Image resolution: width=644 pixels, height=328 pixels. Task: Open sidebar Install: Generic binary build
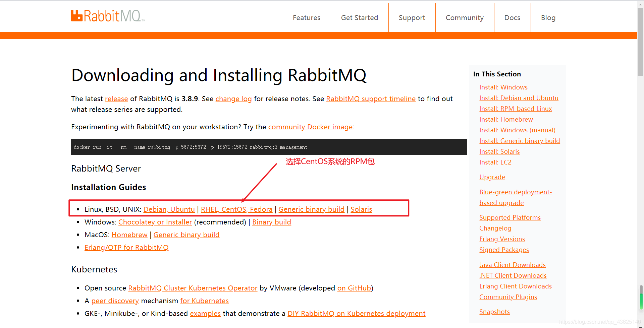pos(520,141)
